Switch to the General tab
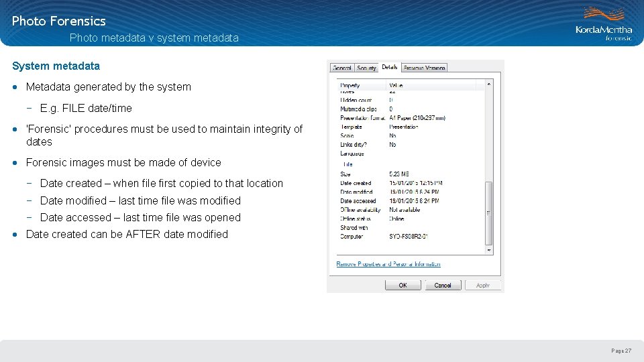This screenshot has height=362, width=644. pos(342,68)
